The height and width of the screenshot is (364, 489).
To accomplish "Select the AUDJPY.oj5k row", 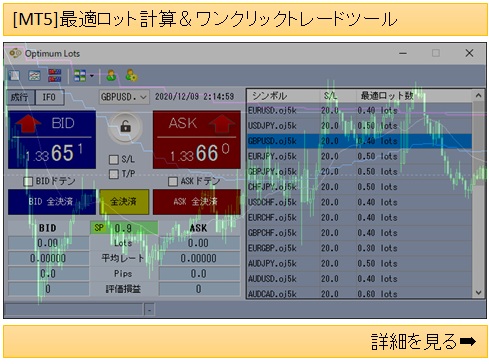I will pyautogui.click(x=359, y=264).
